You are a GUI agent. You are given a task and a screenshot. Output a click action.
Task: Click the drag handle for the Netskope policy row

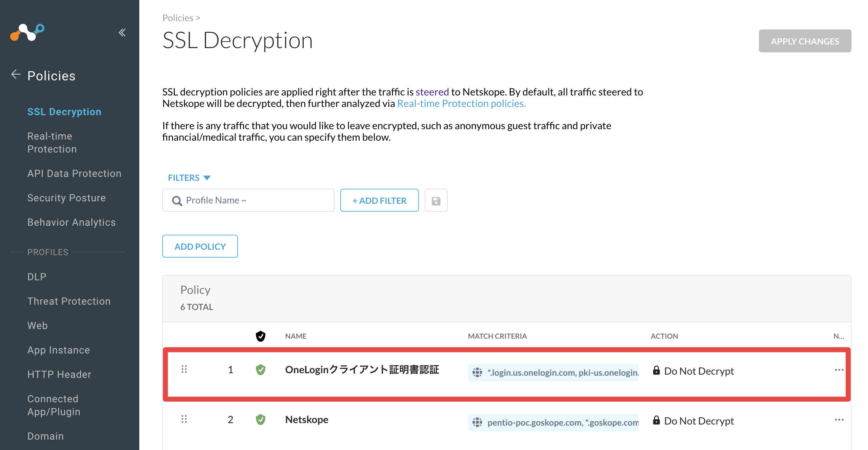click(184, 419)
